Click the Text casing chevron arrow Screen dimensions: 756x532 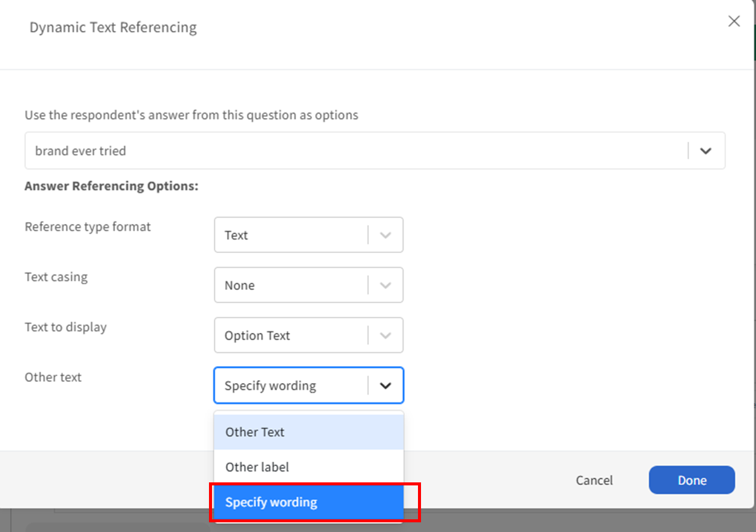[385, 285]
